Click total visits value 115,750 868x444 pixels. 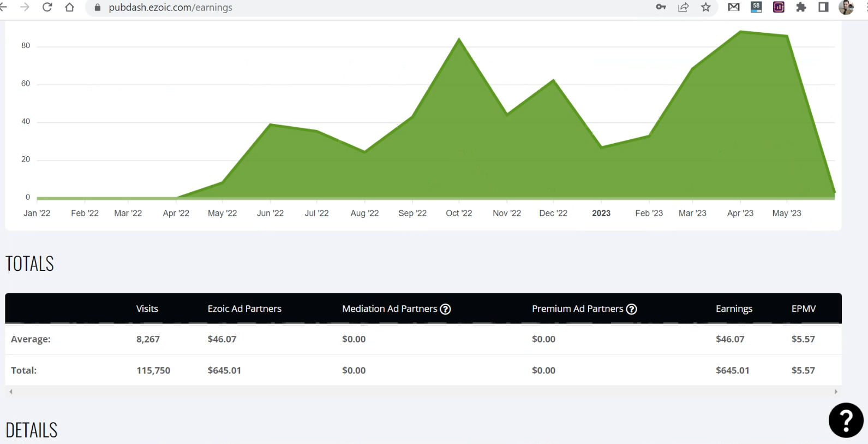tap(153, 370)
